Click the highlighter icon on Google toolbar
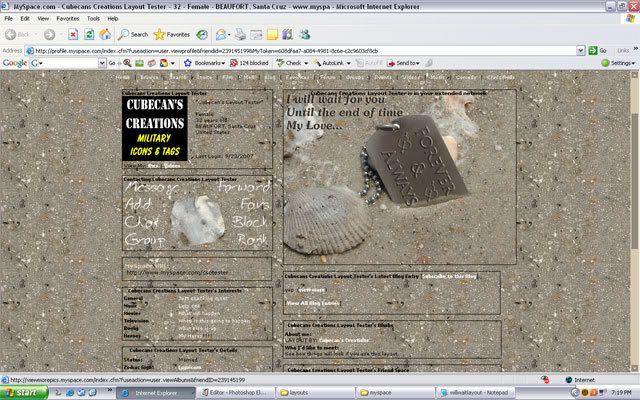The height and width of the screenshot is (400, 640). [429, 63]
